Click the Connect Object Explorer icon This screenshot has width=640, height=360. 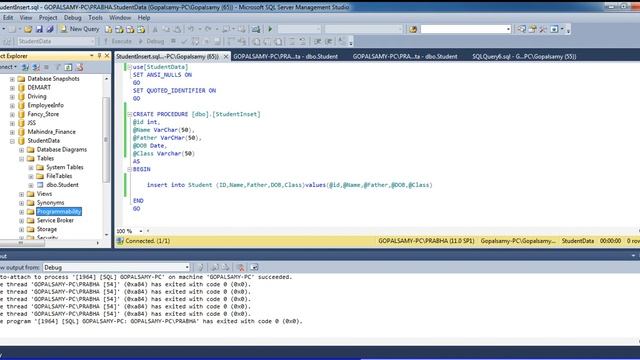tap(25, 67)
